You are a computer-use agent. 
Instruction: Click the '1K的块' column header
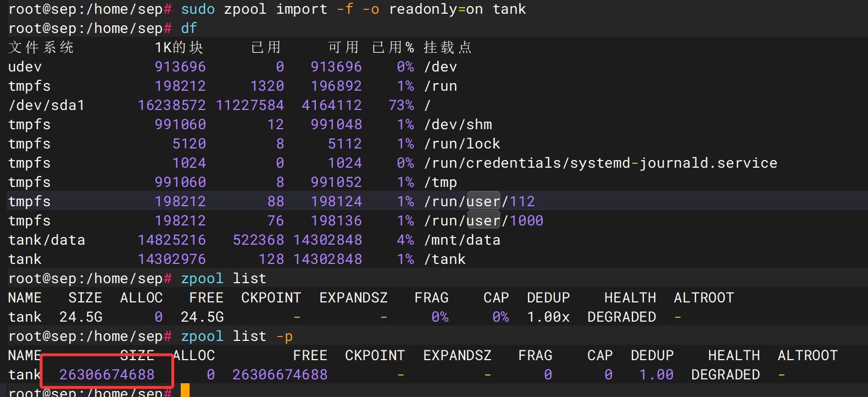[179, 48]
